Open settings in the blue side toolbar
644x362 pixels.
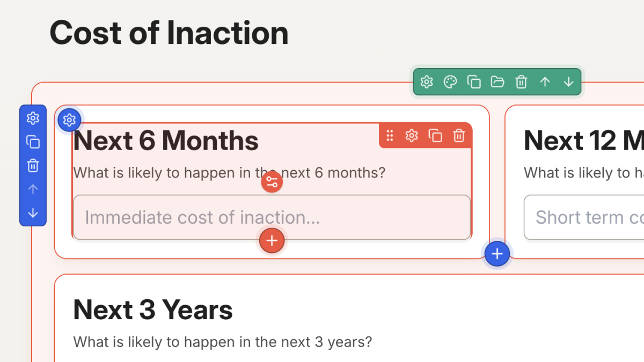(x=33, y=118)
